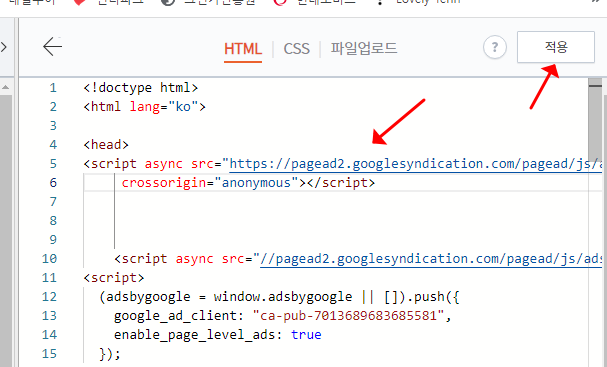Click the <html lang="ko"> code line
Image resolution: width=607 pixels, height=367 pixels.
pos(144,106)
